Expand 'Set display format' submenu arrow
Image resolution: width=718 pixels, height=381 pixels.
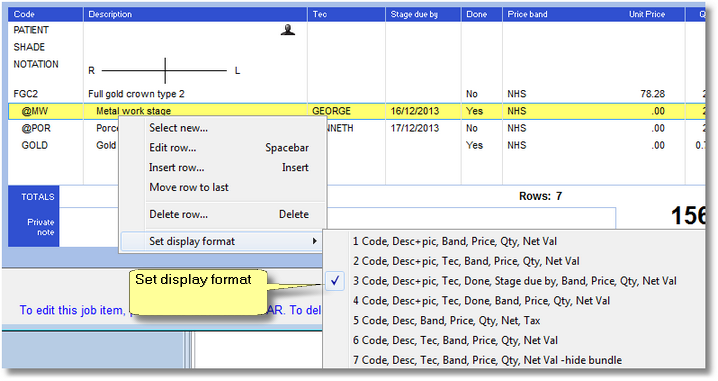pyautogui.click(x=314, y=241)
